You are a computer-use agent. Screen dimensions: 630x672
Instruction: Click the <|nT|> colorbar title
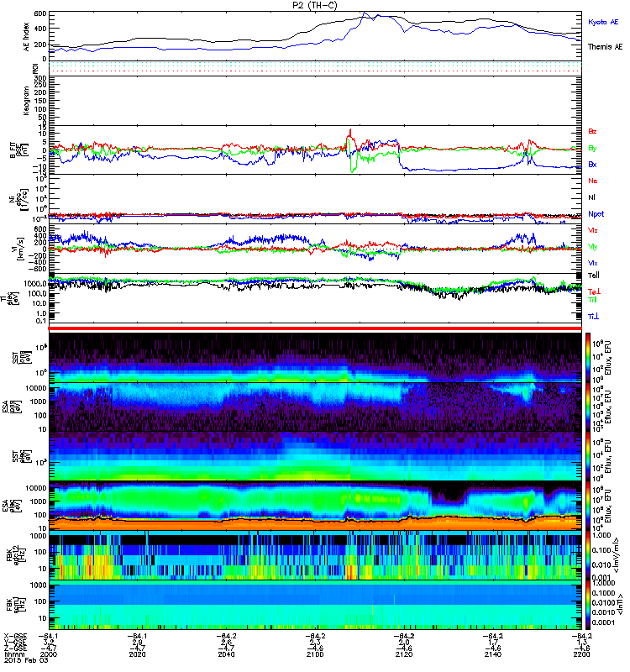619,605
